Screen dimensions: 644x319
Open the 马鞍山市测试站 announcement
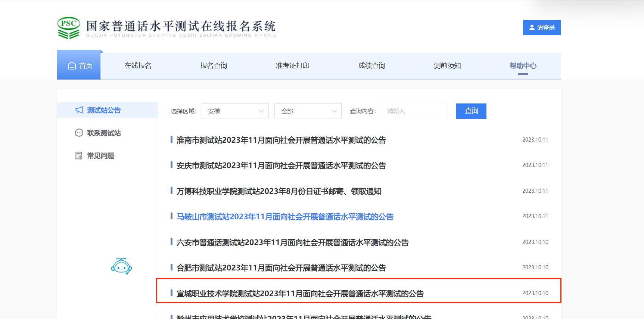click(285, 217)
